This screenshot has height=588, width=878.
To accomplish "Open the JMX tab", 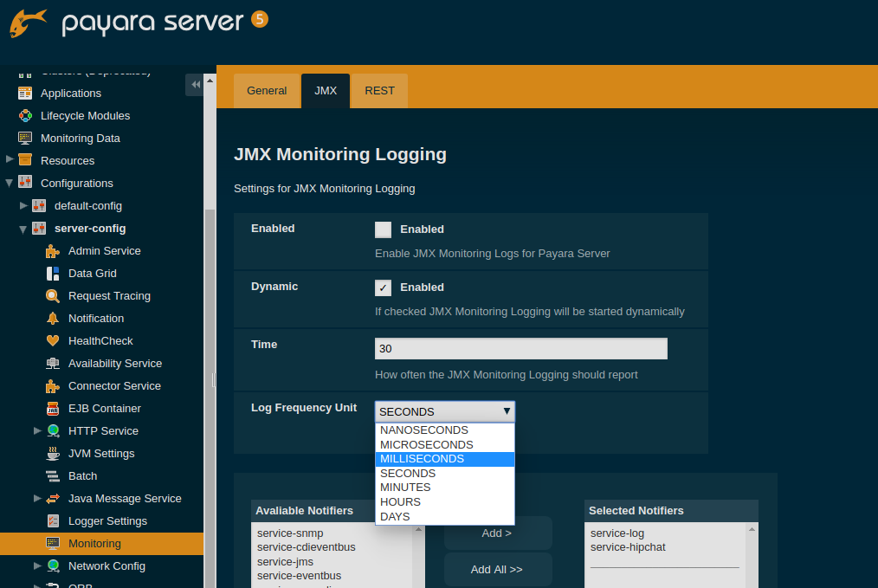I will coord(326,91).
